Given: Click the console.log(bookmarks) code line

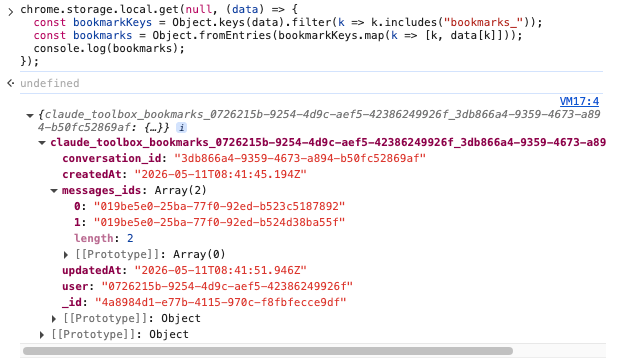Looking at the screenshot, I should point(109,49).
